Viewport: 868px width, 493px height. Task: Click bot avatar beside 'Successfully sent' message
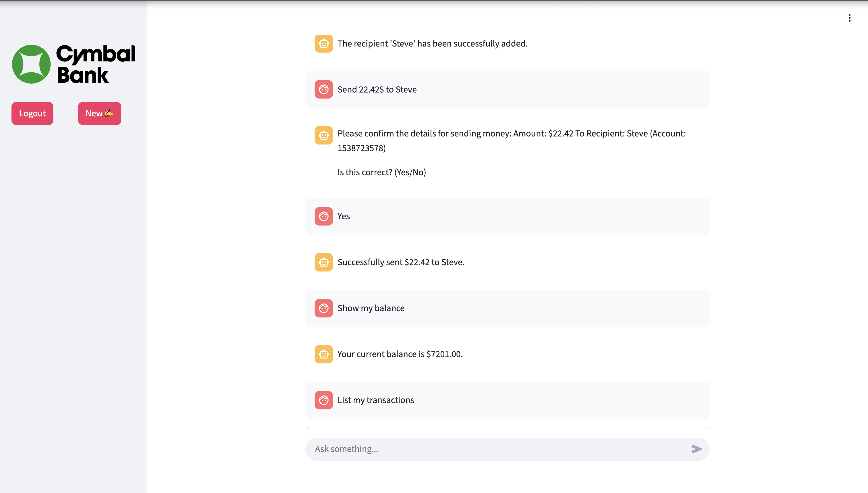[x=323, y=262]
